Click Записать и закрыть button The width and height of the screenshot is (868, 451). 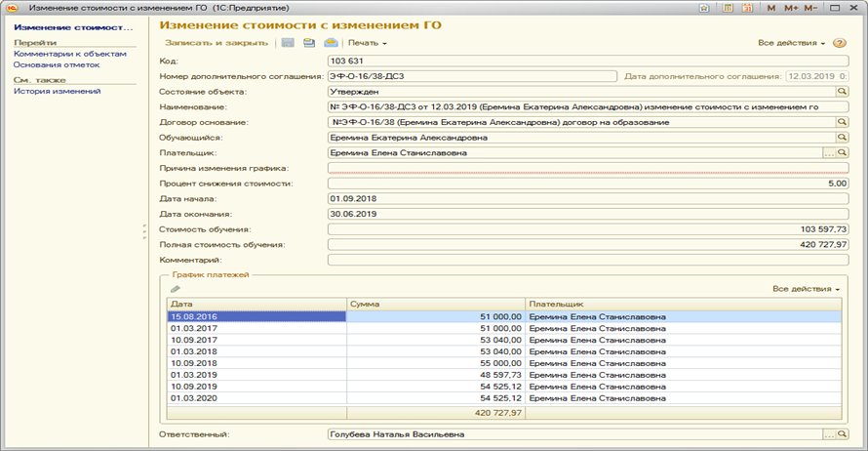[x=217, y=44]
